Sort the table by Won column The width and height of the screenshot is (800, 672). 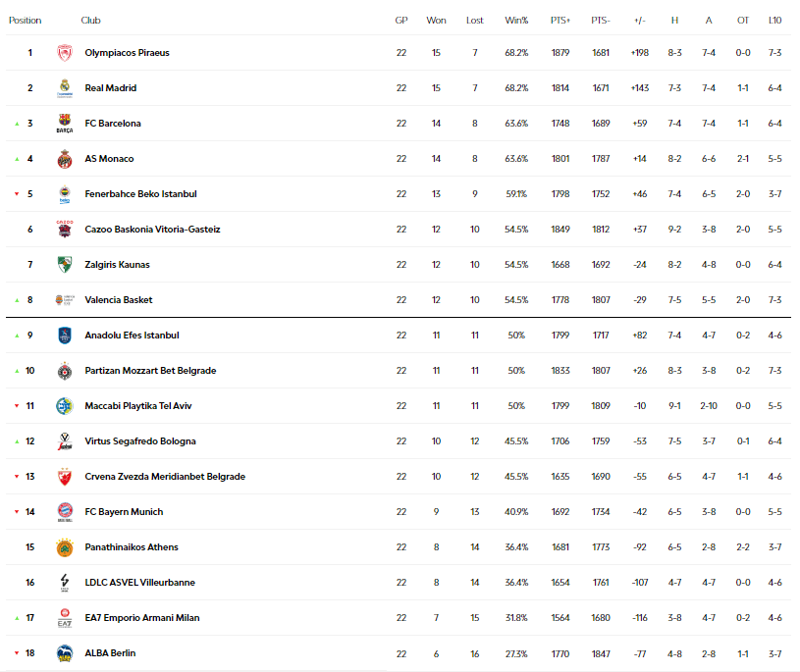[x=436, y=20]
